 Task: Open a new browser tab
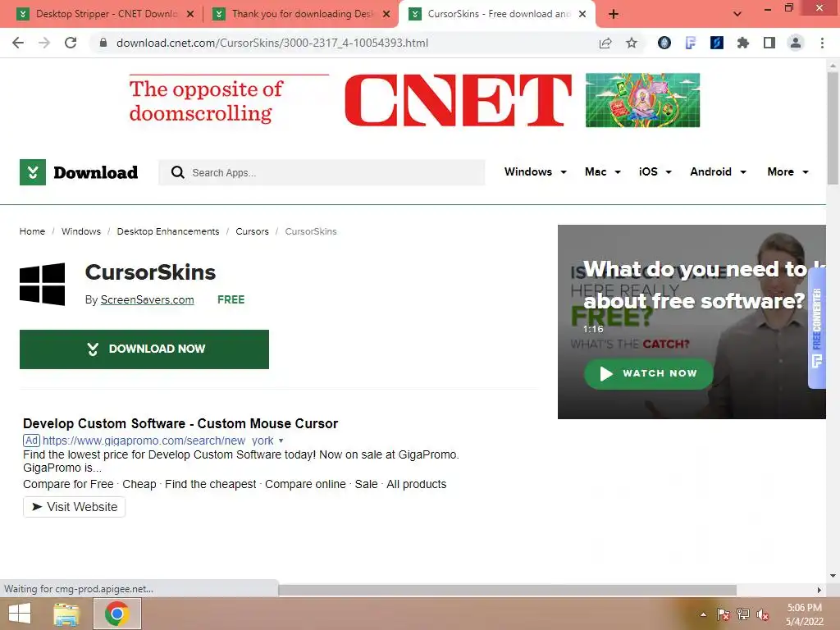point(614,14)
